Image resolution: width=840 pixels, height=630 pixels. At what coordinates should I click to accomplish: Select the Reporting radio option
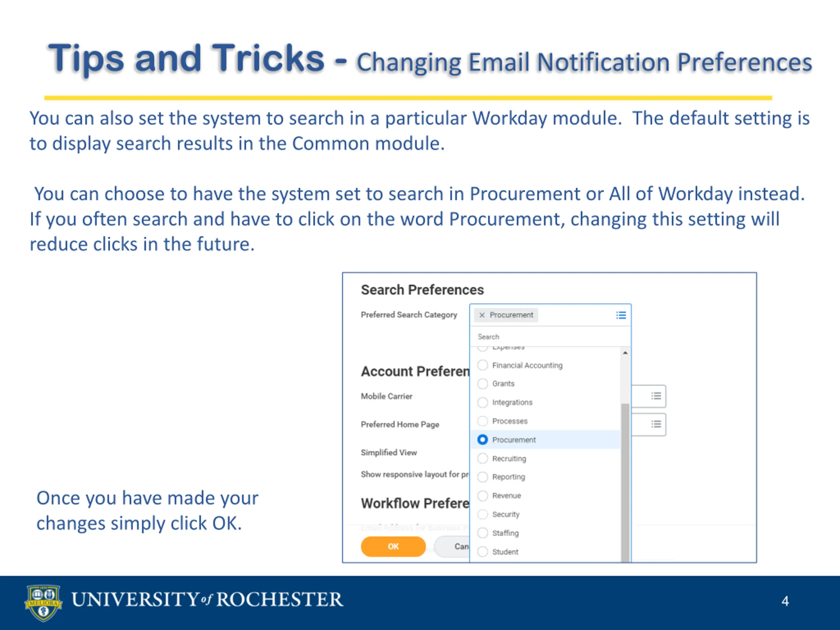click(x=482, y=477)
